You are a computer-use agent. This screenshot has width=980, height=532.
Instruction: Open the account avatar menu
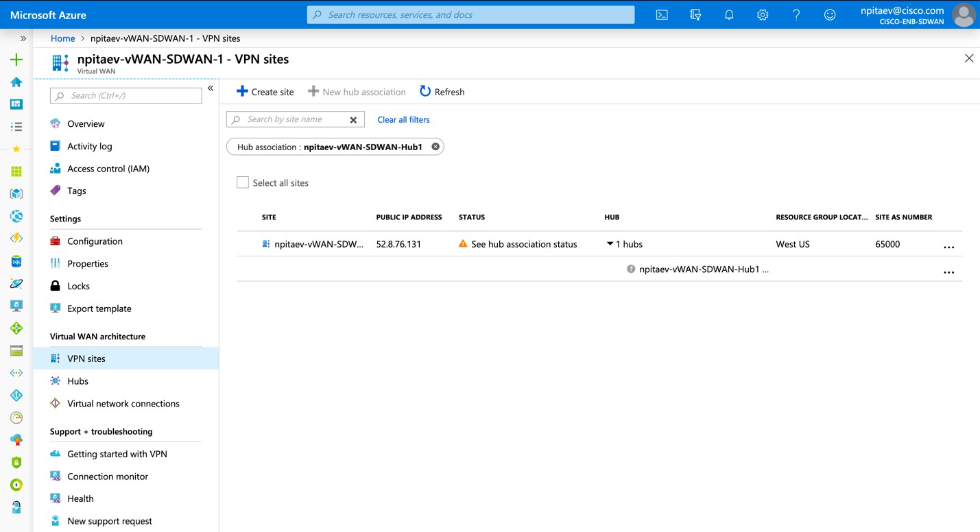(x=964, y=14)
